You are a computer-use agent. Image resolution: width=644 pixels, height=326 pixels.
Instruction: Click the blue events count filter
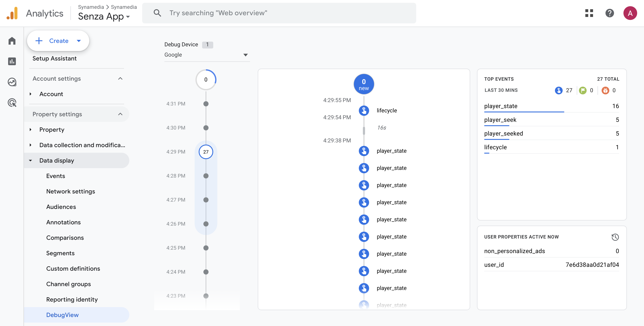tap(559, 90)
